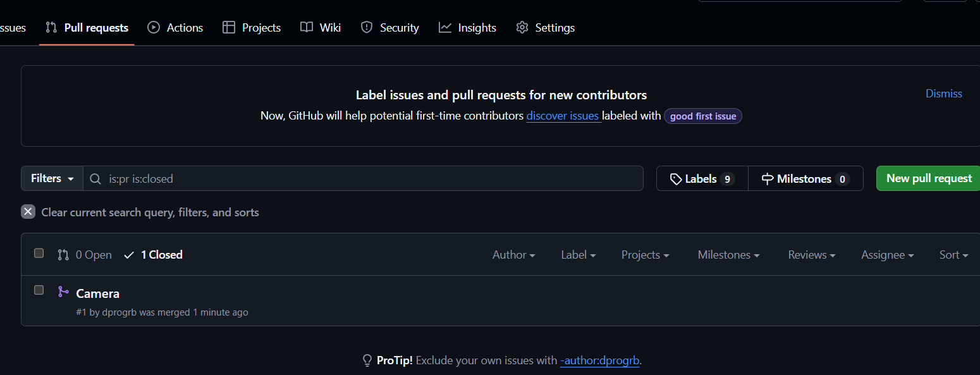
Task: Expand the Author filter dropdown
Action: pos(514,255)
